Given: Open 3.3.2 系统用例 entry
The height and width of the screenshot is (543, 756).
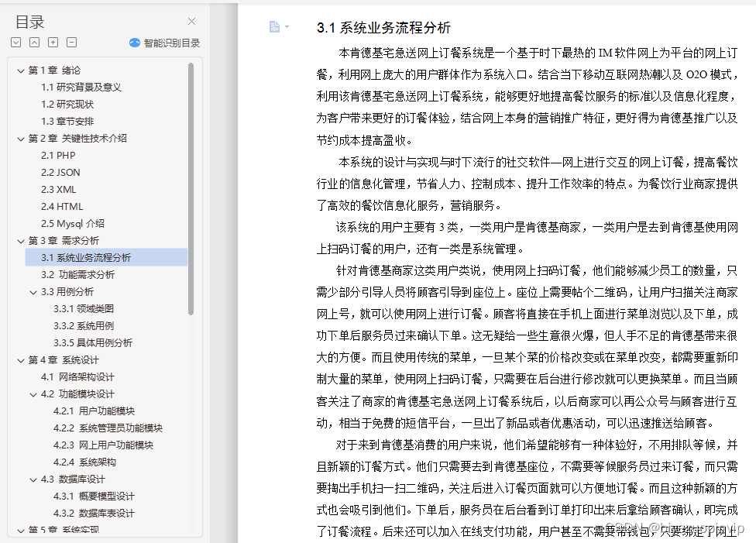Looking at the screenshot, I should (84, 325).
